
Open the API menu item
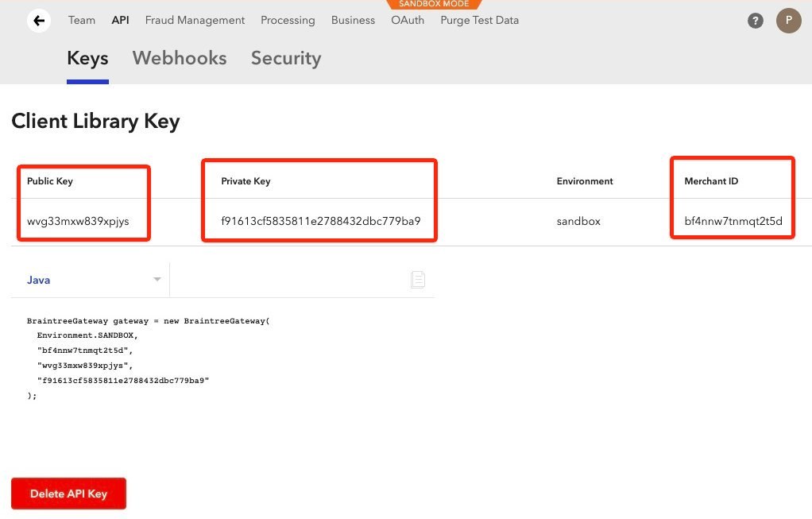pos(120,20)
